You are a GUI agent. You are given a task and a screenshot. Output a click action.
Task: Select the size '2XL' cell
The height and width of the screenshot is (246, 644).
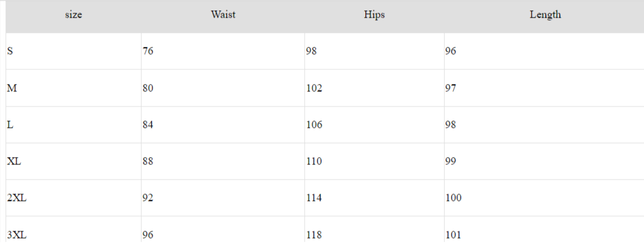pos(16,198)
